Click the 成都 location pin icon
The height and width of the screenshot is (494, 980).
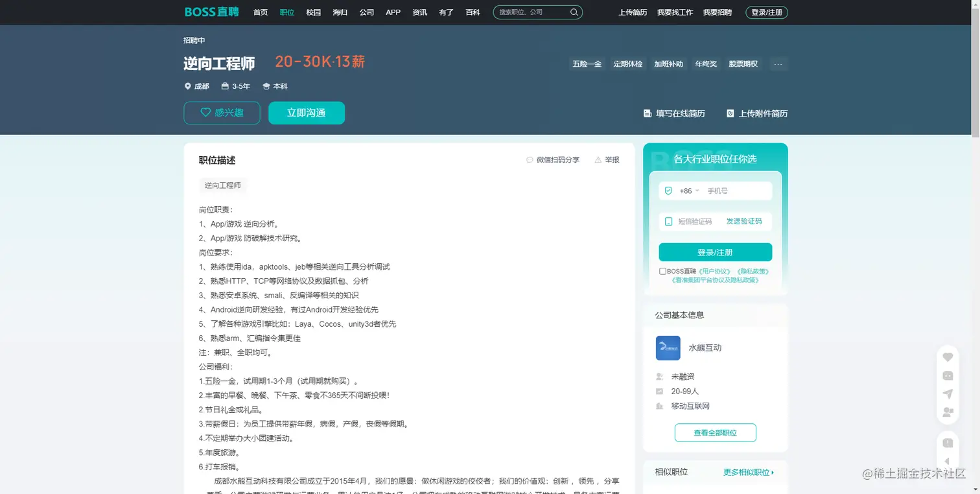(188, 86)
